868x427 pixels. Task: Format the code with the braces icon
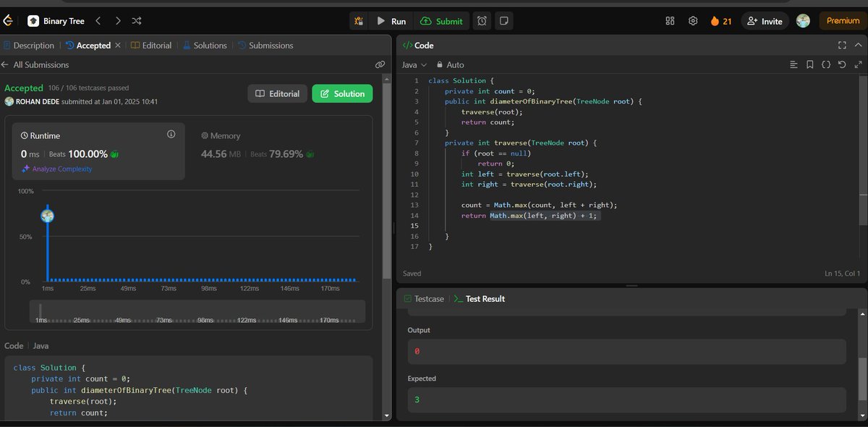pos(826,64)
